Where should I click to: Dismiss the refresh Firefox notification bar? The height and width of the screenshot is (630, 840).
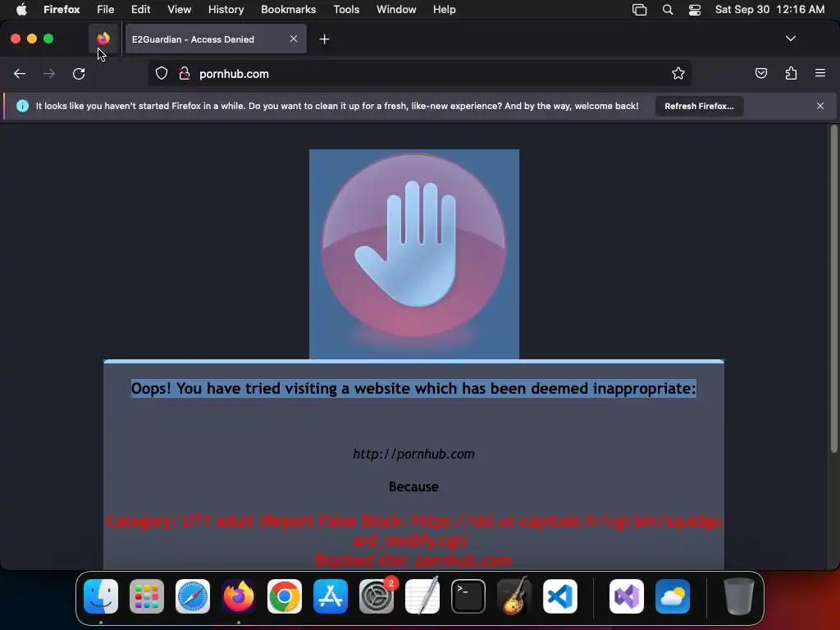point(820,106)
